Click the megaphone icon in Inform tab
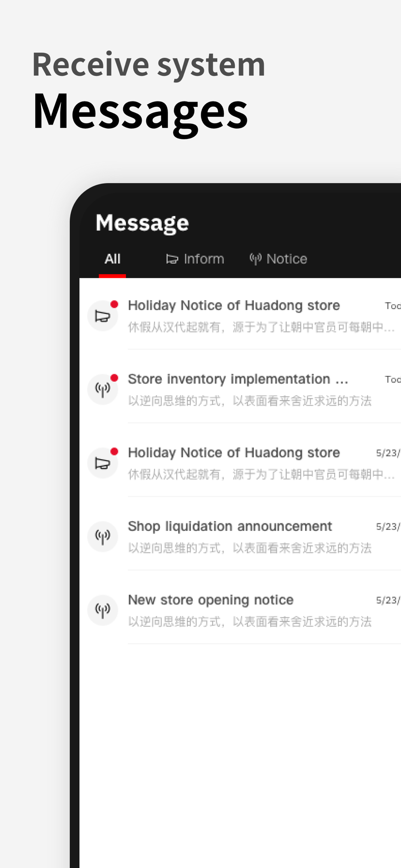The height and width of the screenshot is (868, 401). 172,259
